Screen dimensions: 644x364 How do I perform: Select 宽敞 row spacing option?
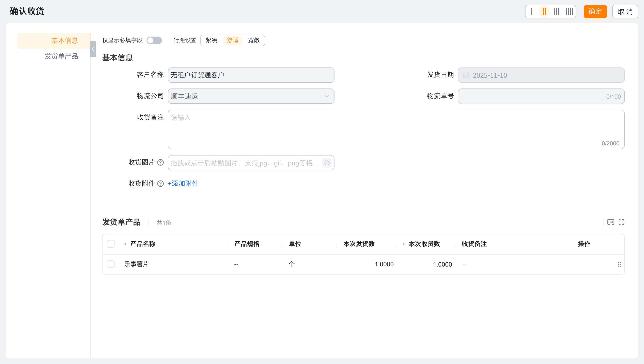tap(253, 40)
